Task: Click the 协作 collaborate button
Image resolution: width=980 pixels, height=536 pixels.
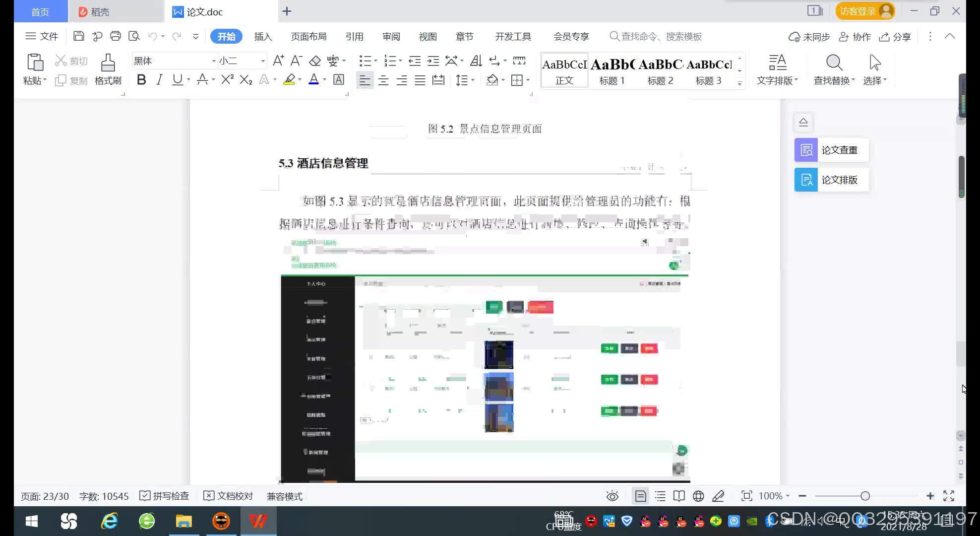Action: point(855,37)
